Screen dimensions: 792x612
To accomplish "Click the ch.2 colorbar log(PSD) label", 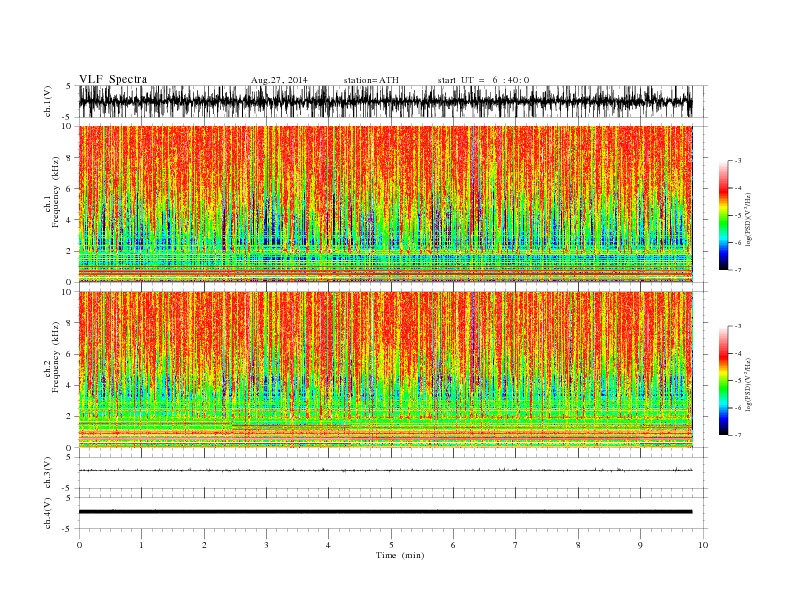I will pyautogui.click(x=747, y=385).
